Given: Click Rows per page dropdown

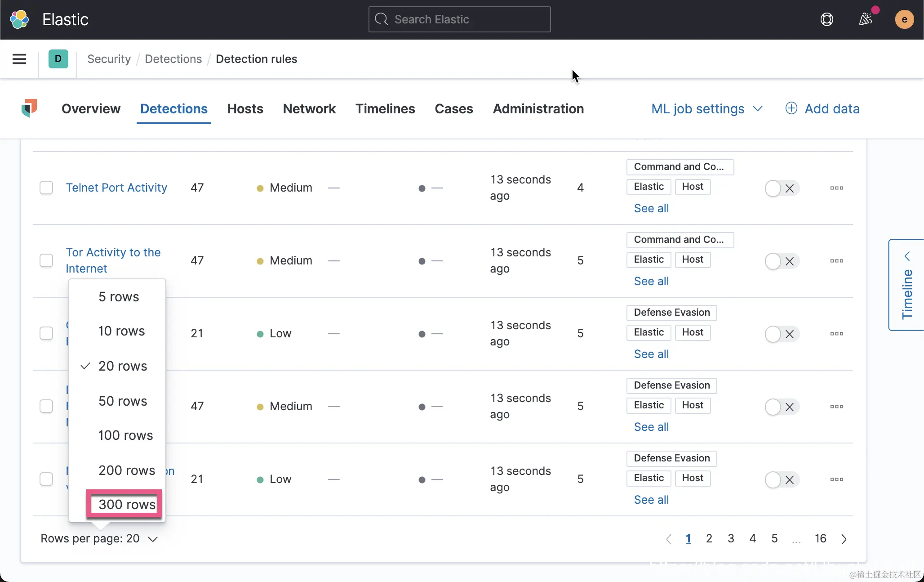Looking at the screenshot, I should click(99, 539).
